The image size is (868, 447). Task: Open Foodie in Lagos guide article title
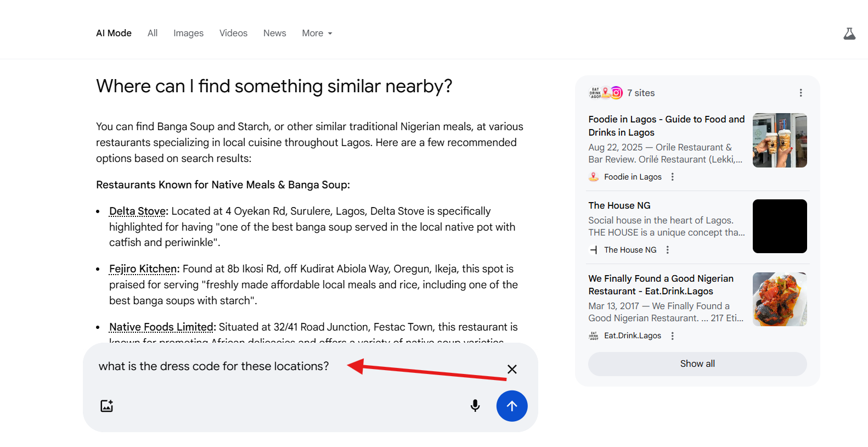pyautogui.click(x=666, y=126)
